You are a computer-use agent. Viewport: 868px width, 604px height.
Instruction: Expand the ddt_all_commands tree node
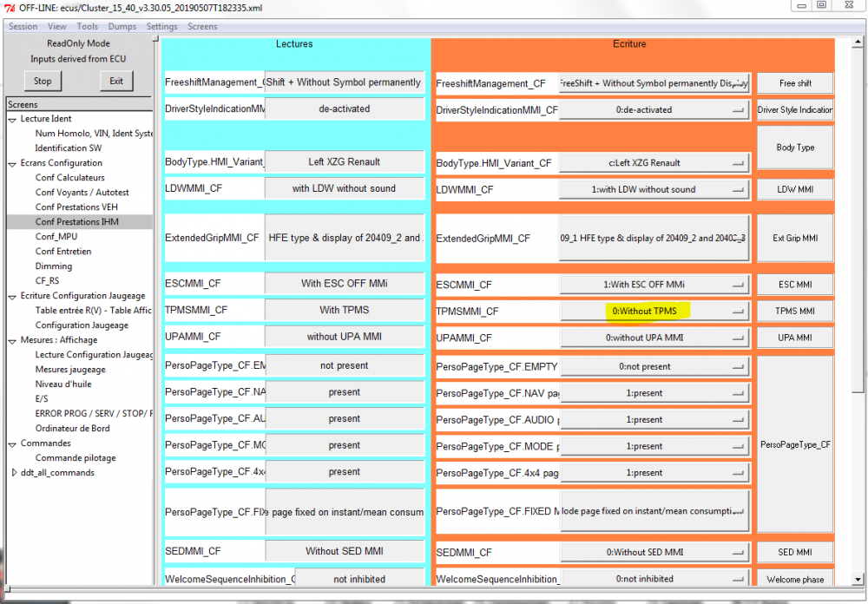pos(14,473)
